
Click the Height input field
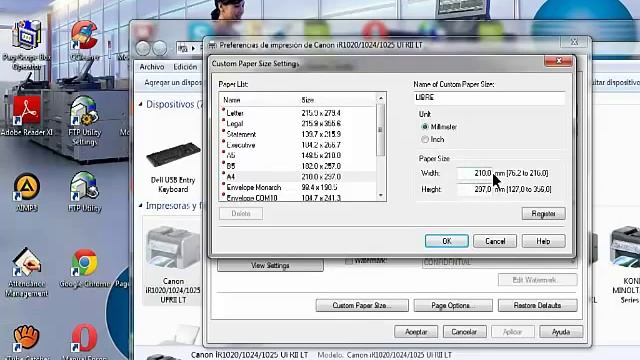point(474,189)
